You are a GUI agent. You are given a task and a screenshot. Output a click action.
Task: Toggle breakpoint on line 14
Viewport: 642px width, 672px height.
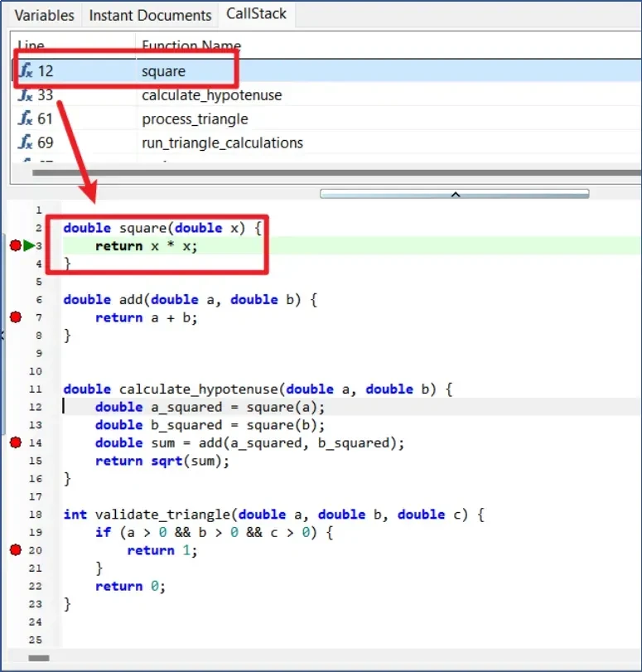tap(16, 442)
